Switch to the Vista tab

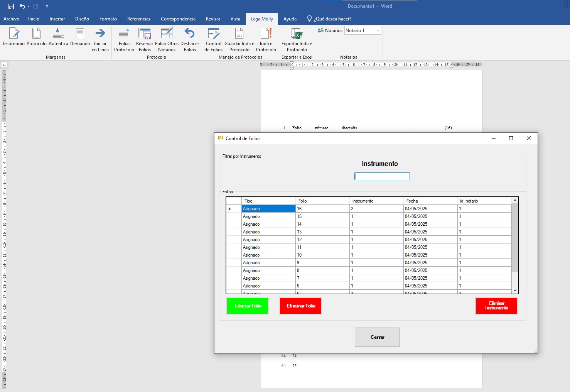click(x=235, y=19)
